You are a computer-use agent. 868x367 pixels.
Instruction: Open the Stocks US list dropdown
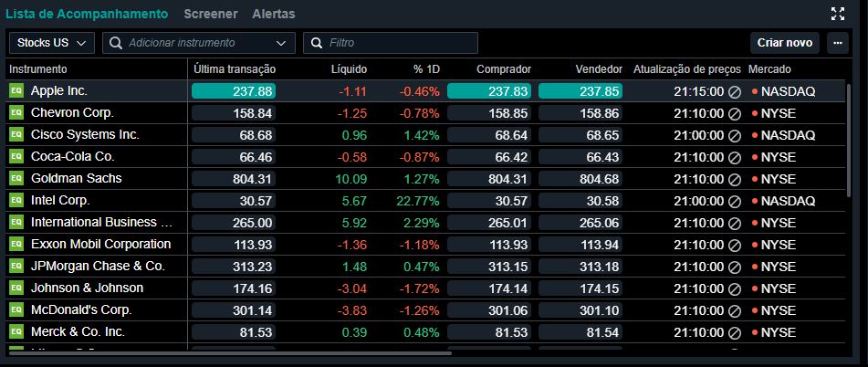pyautogui.click(x=51, y=43)
